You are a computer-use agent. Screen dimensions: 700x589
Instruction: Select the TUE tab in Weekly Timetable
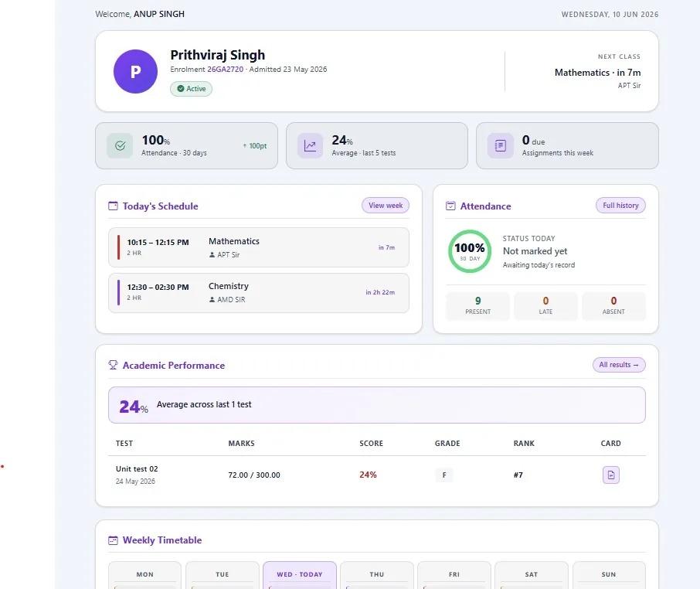pyautogui.click(x=223, y=575)
